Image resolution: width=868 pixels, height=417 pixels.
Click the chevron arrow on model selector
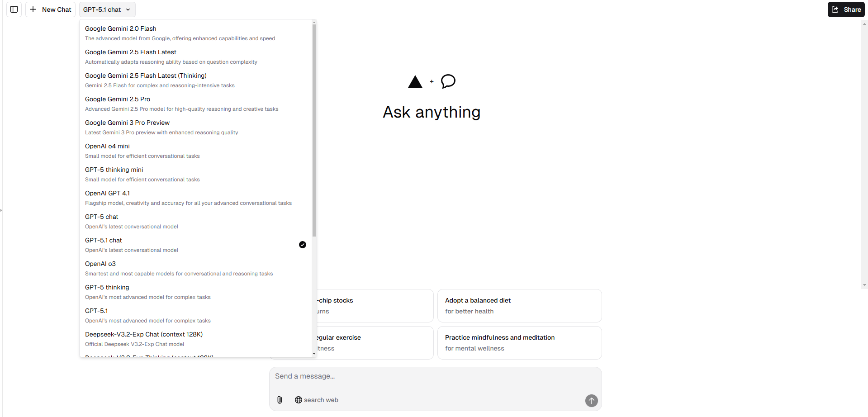[128, 9]
